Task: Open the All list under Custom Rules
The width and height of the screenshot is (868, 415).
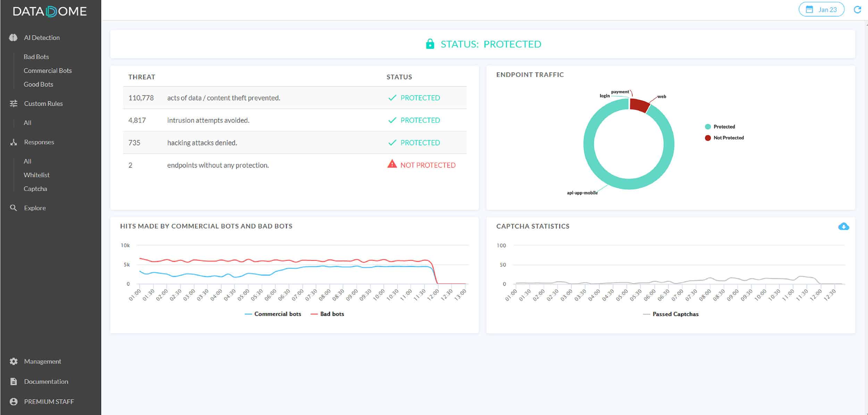Action: [27, 122]
